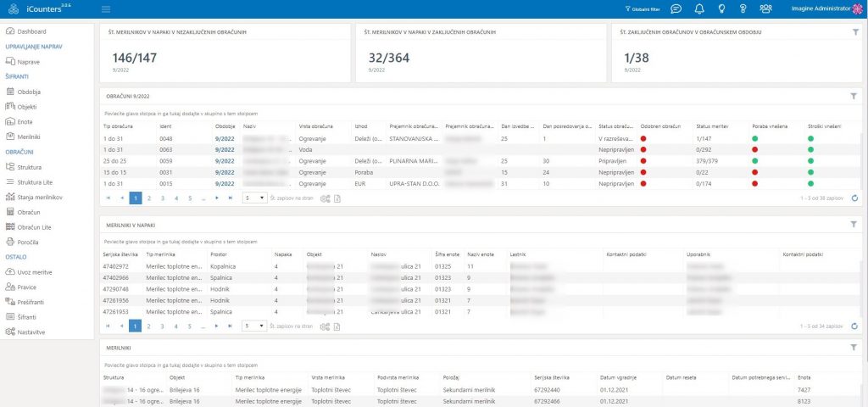This screenshot has width=868, height=407.
Task: Export Obračuni grid to Excel
Action: click(x=337, y=198)
